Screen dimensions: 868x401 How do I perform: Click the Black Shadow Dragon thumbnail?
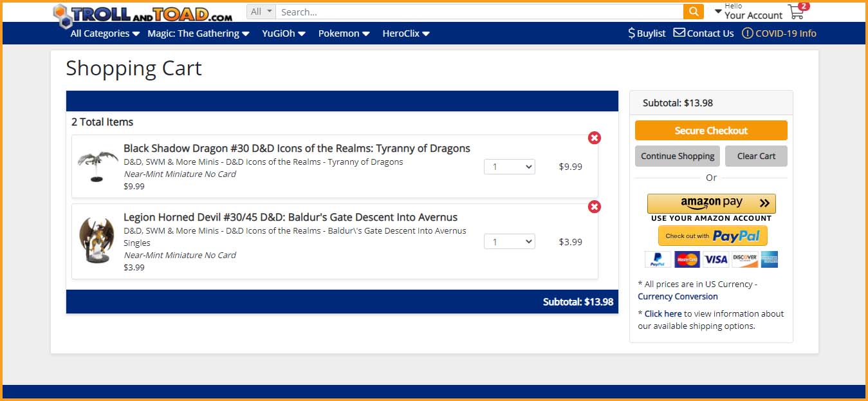(97, 166)
